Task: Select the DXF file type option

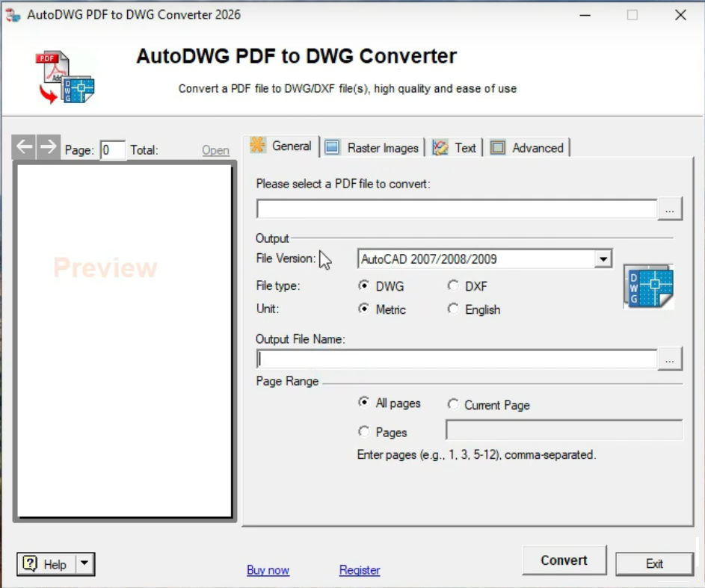Action: [454, 285]
